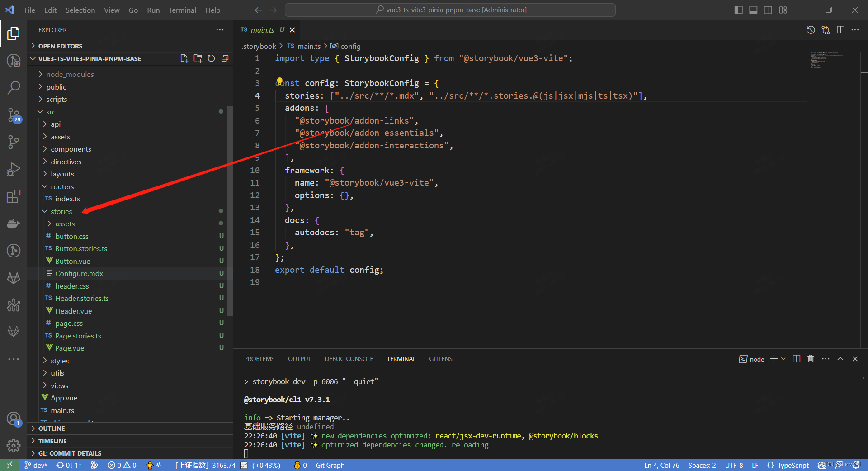Screen dimensions: 868x471
Task: Change Spaces: 2 indentation setting
Action: [702, 465]
